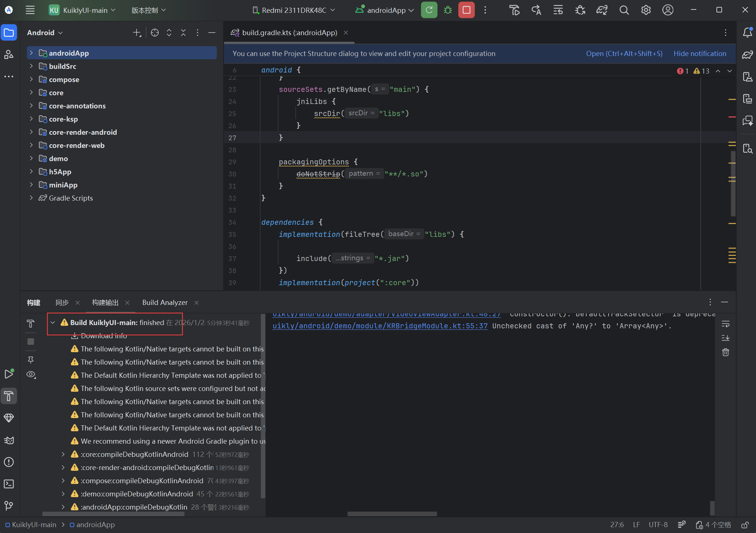Image resolution: width=756 pixels, height=533 pixels.
Task: Toggle pin tab in build panel
Action: pyautogui.click(x=31, y=360)
